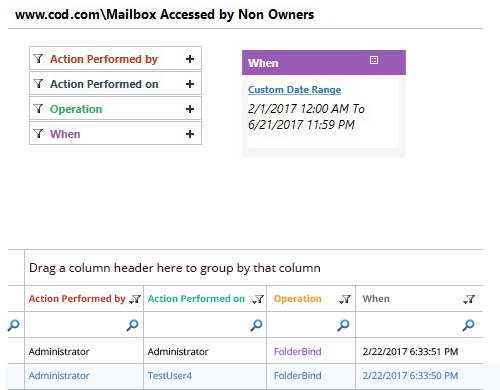
Task: Click the small square icon on purple When header
Action: click(x=374, y=60)
